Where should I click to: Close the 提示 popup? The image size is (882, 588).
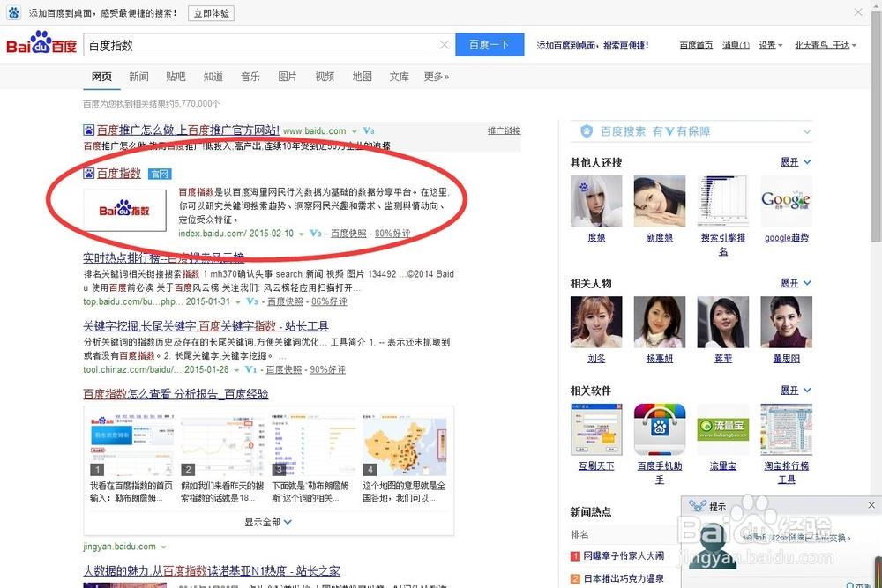pos(871,505)
